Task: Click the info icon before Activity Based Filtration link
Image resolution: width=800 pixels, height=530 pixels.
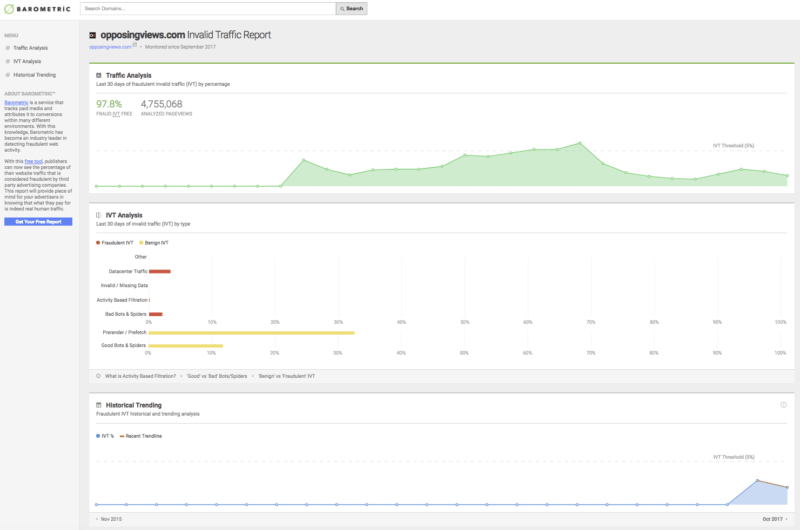Action: coord(98,376)
